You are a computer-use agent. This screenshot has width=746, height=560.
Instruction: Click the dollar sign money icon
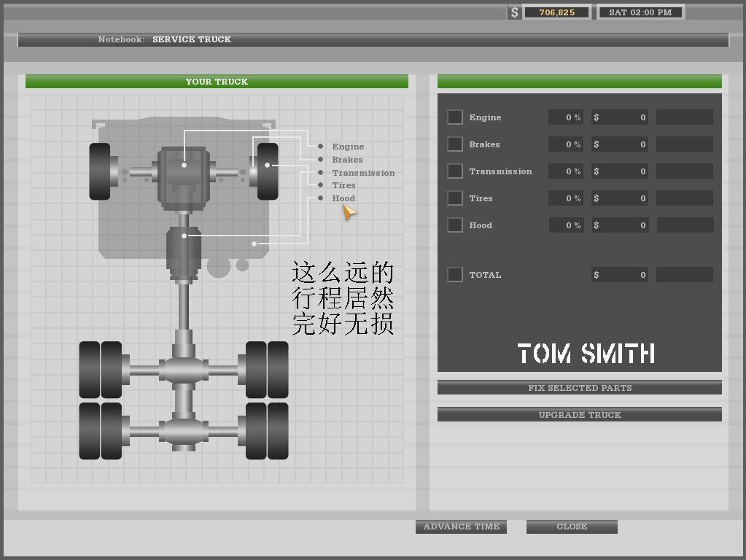coord(514,12)
